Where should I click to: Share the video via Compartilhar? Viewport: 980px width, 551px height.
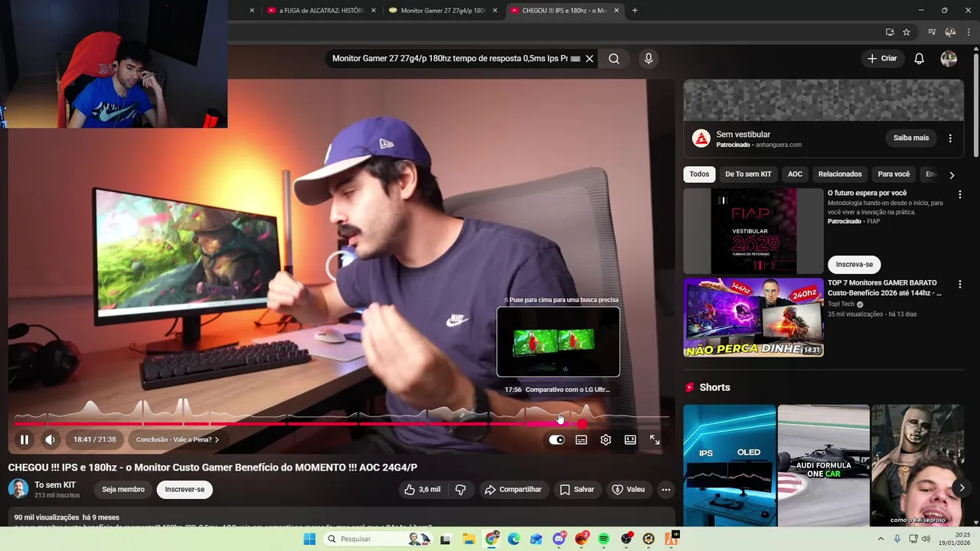point(513,490)
